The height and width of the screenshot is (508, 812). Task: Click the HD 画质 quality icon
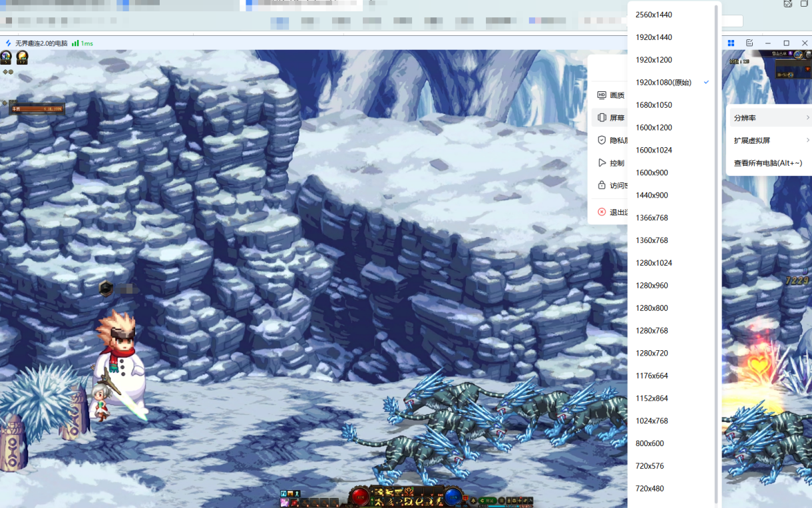(x=602, y=95)
